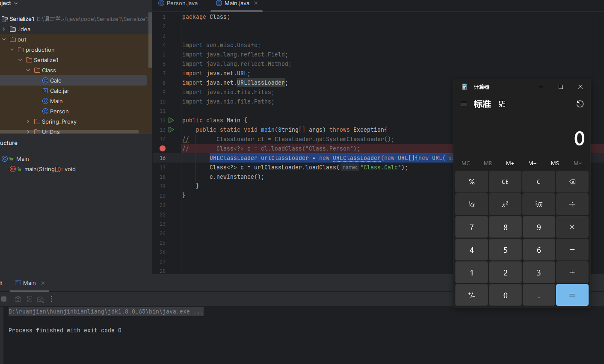This screenshot has width=604, height=364.
Task: Maximize the Calculator window
Action: coord(561,87)
